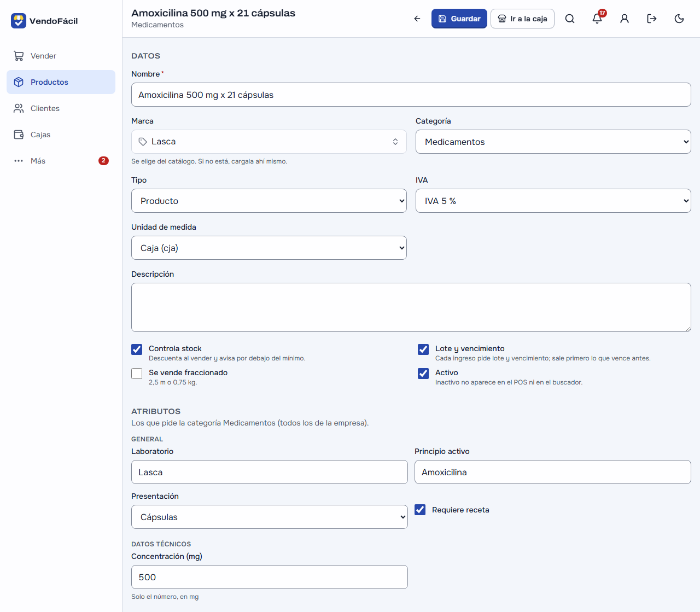The height and width of the screenshot is (612, 700).
Task: Open notifications bell with 17 badge
Action: [x=597, y=19]
